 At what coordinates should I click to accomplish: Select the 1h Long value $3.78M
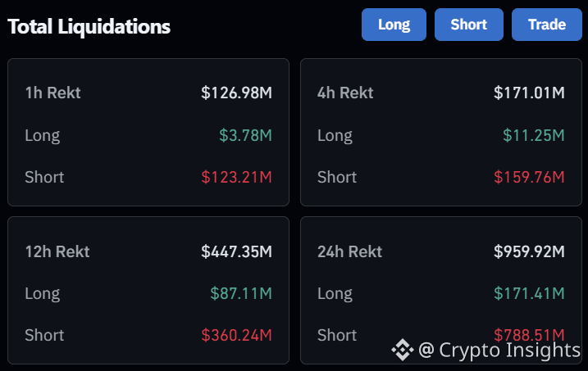tap(246, 135)
